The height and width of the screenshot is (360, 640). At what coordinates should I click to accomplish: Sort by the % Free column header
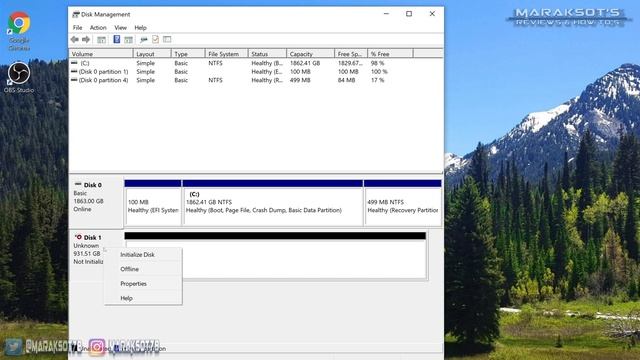point(390,54)
